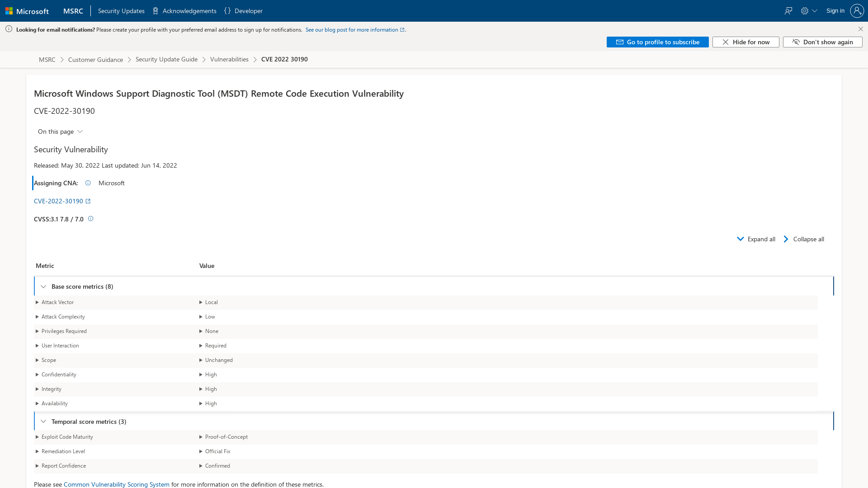
Task: Click external link icon next to CVE-2022-30190
Action: (88, 201)
